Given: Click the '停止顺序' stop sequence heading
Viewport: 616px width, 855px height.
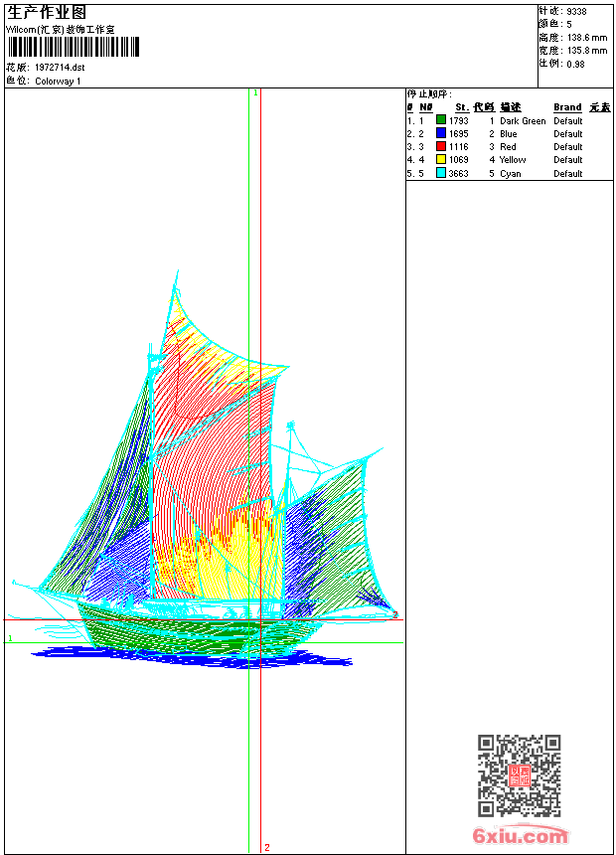Looking at the screenshot, I should 428,94.
